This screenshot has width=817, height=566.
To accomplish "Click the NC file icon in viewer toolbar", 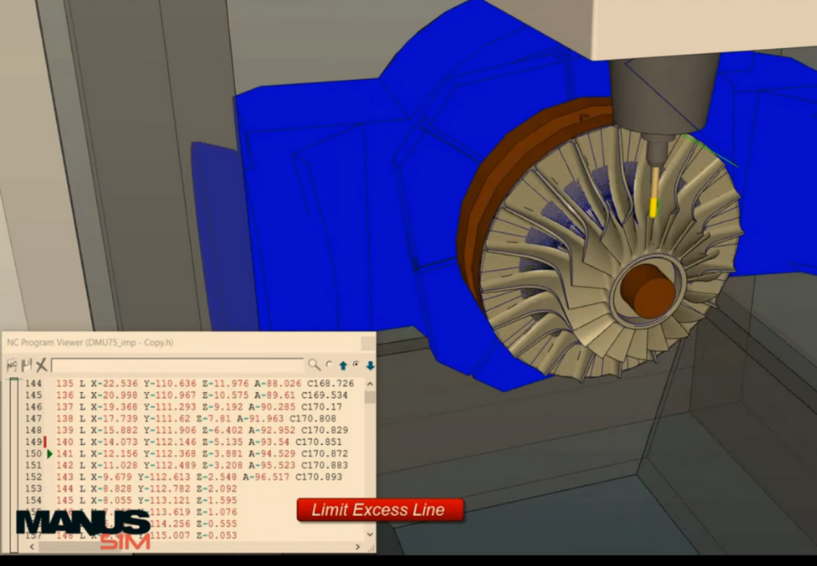I will tap(13, 366).
